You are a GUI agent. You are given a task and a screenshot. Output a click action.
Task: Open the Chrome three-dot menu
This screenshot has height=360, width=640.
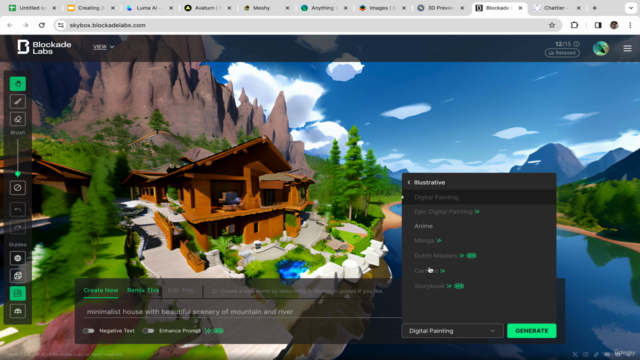[x=630, y=25]
